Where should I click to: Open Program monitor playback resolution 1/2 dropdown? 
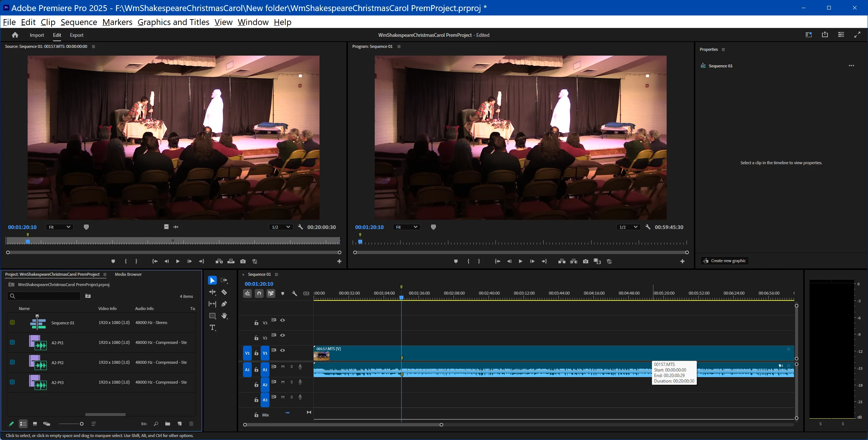(x=628, y=227)
